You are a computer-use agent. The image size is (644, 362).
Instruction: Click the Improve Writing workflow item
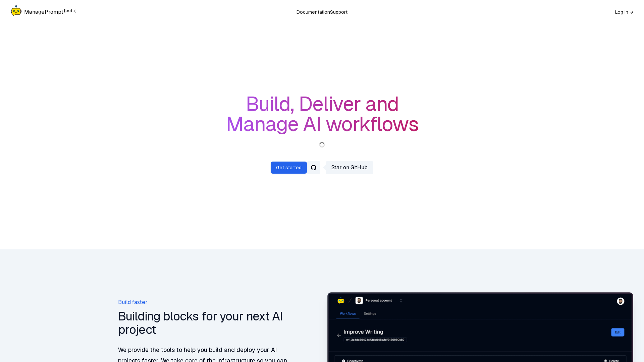click(x=363, y=332)
